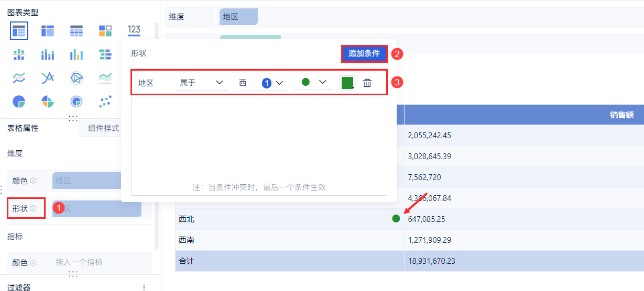Click the 合计 total row label
Image resolution: width=644 pixels, height=291 pixels.
click(187, 261)
